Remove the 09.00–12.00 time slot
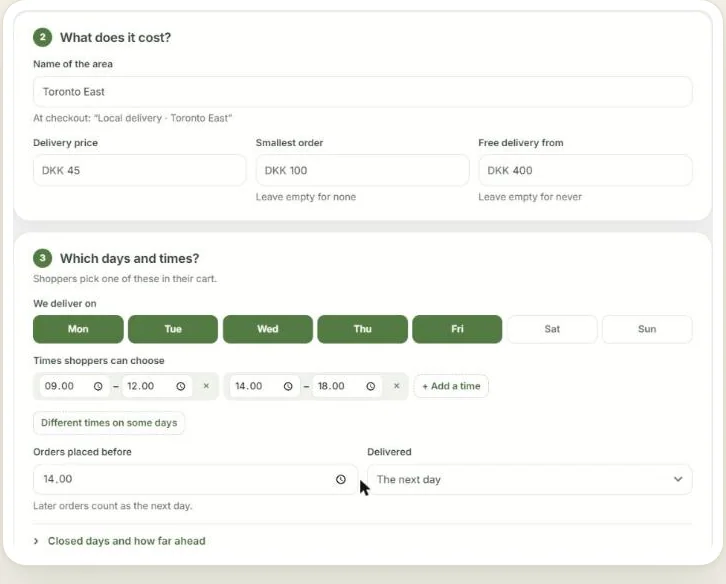Image resolution: width=726 pixels, height=584 pixels. [x=207, y=386]
